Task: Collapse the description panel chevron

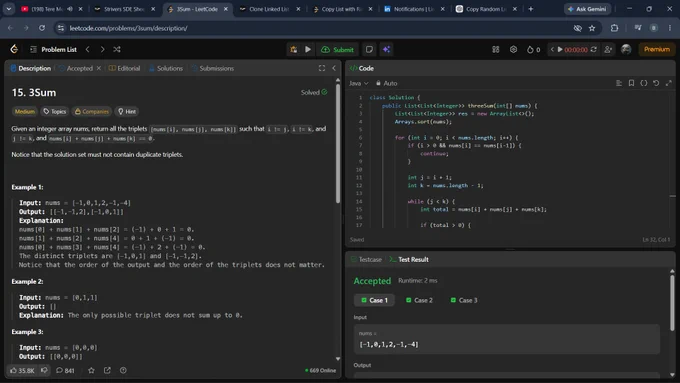Action: point(334,68)
